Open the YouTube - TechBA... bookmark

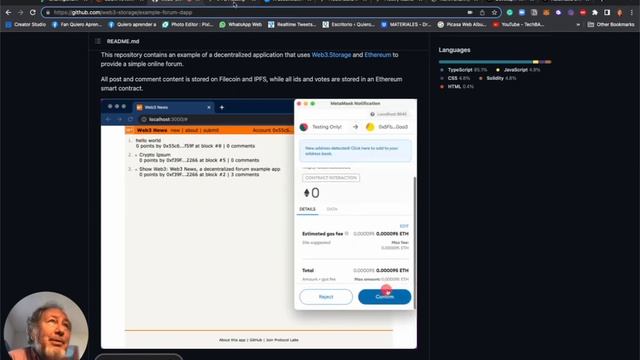pyautogui.click(x=518, y=24)
